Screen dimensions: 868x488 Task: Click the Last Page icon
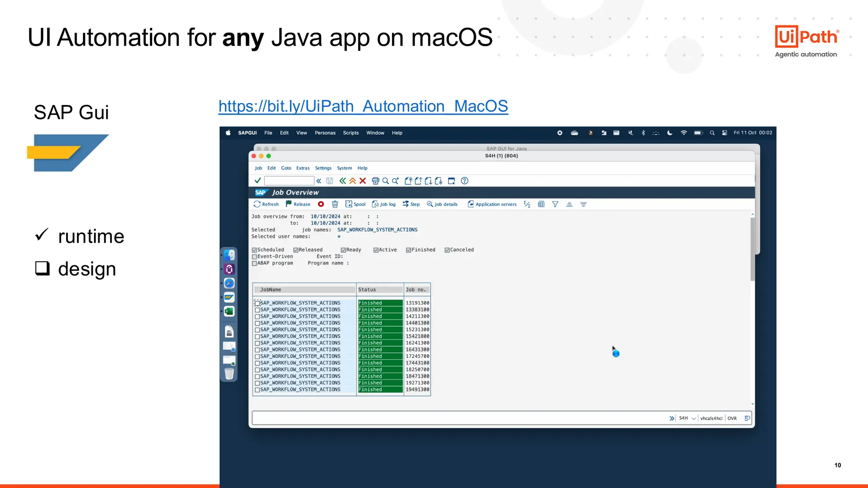[439, 181]
